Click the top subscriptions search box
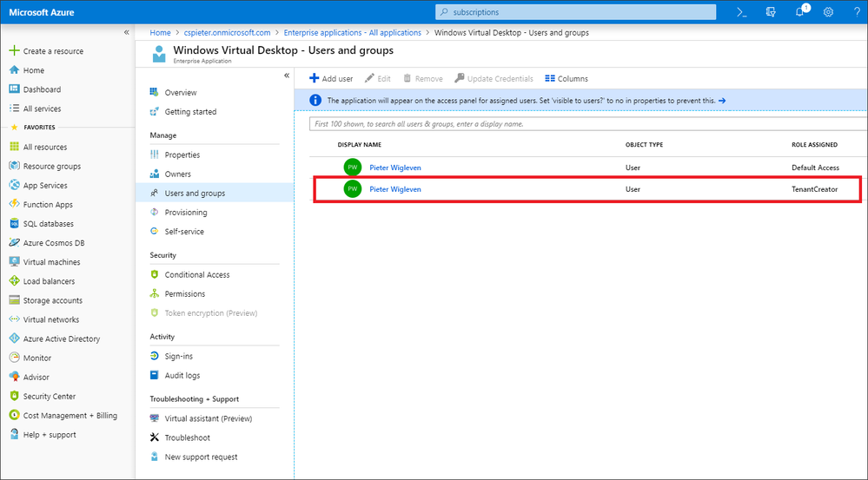868x480 pixels. click(x=576, y=12)
